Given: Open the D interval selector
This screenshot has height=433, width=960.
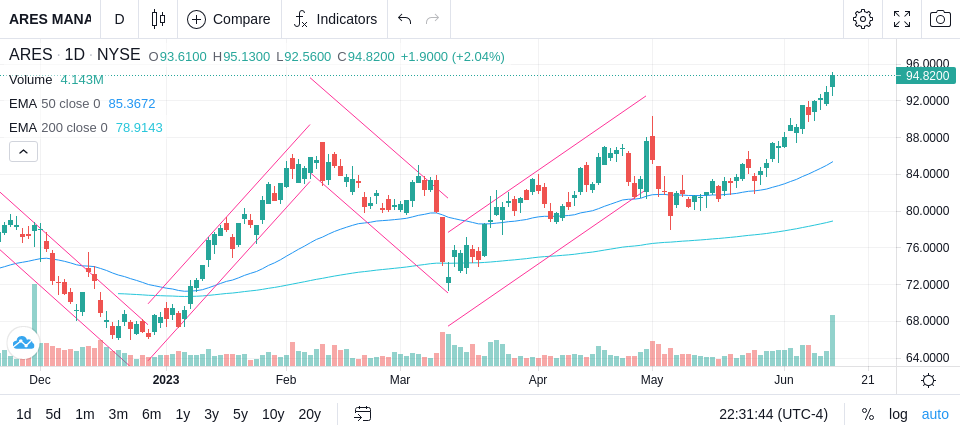Looking at the screenshot, I should click(x=119, y=19).
